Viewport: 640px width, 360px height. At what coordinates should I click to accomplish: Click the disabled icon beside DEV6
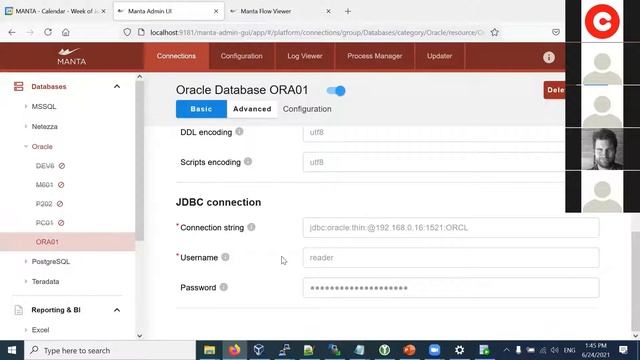62,166
